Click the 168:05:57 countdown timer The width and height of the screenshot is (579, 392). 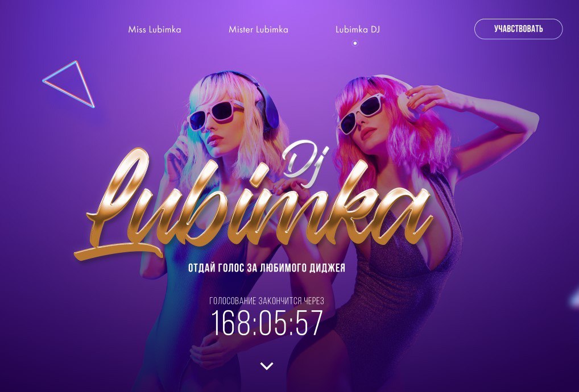[267, 323]
